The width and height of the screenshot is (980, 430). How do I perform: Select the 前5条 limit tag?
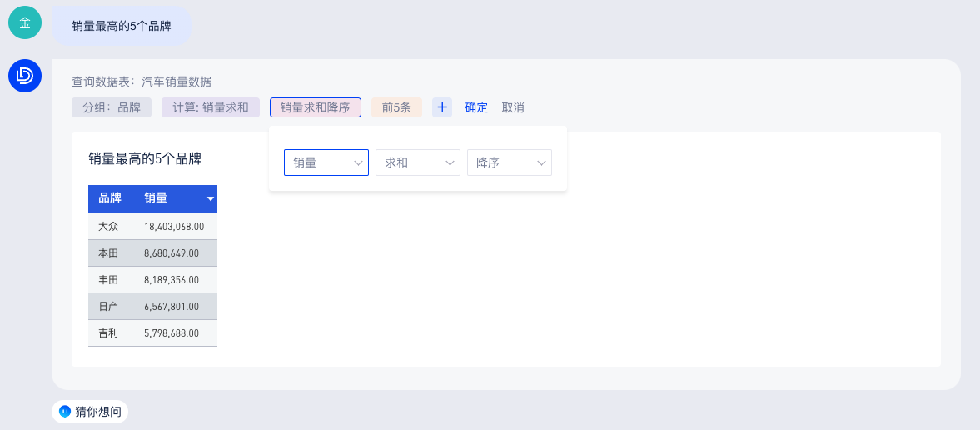396,107
